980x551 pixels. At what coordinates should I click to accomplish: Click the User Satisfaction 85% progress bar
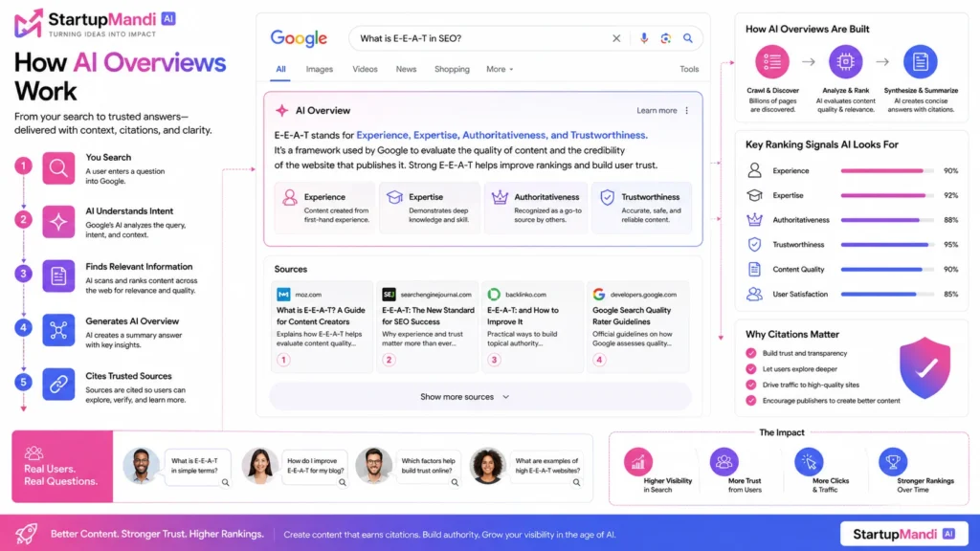[x=887, y=295]
